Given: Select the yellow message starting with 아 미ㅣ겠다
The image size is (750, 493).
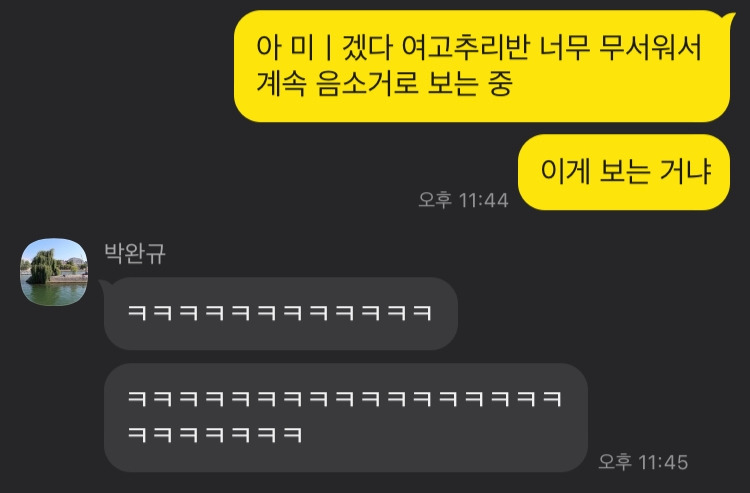Looking at the screenshot, I should coord(482,66).
